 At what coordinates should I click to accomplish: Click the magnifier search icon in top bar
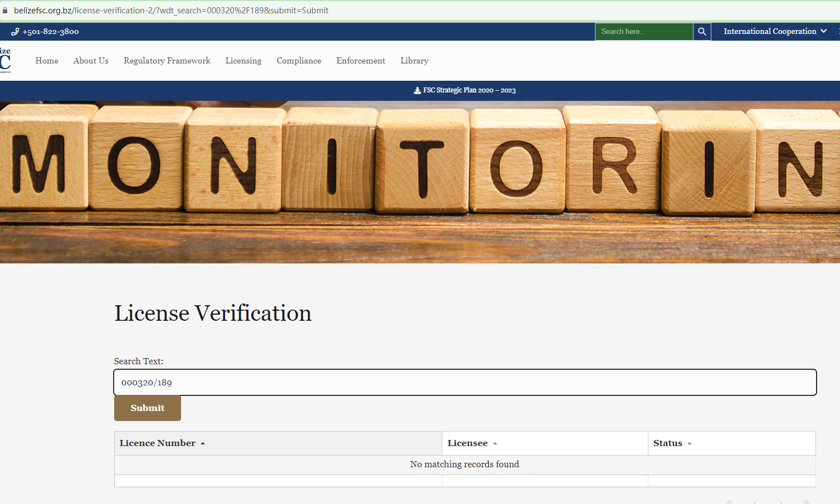(x=702, y=32)
